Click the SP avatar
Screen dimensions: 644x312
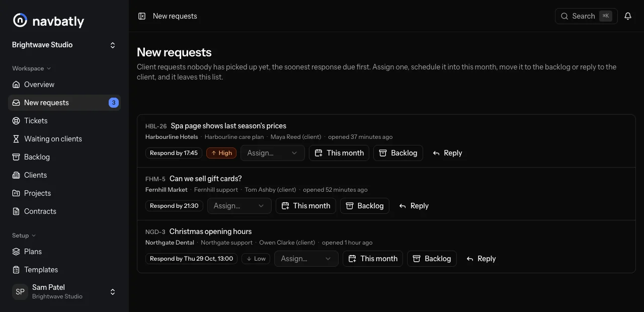click(20, 292)
